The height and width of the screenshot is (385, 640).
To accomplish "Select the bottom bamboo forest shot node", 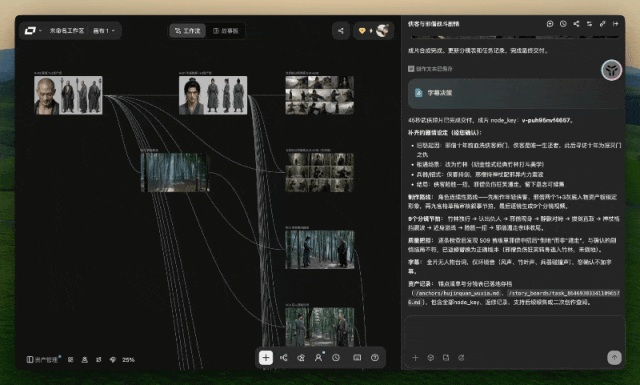I will point(320,327).
